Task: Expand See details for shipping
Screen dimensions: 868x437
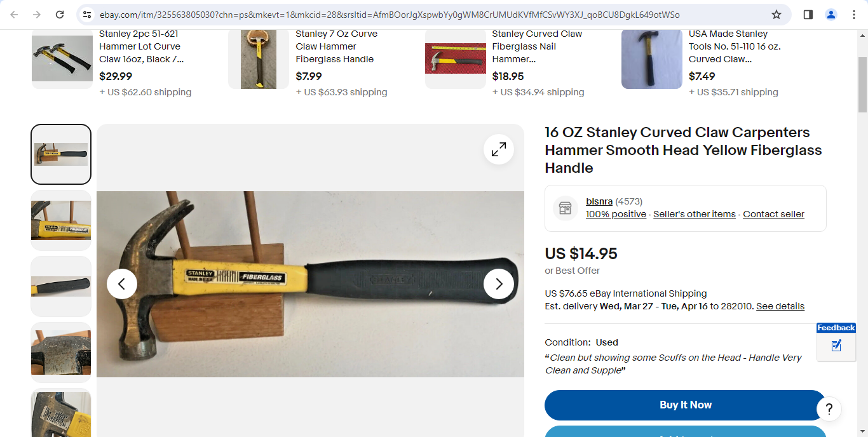Action: 780,306
